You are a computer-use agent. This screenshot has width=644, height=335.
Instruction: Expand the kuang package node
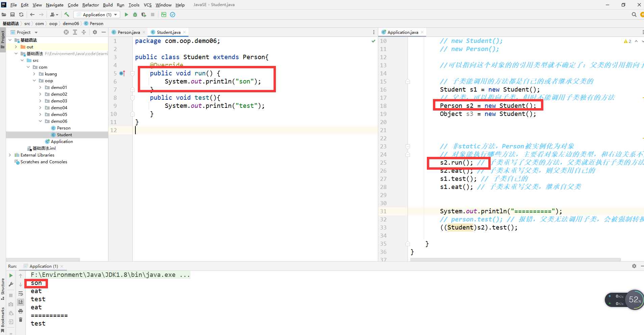[34, 74]
